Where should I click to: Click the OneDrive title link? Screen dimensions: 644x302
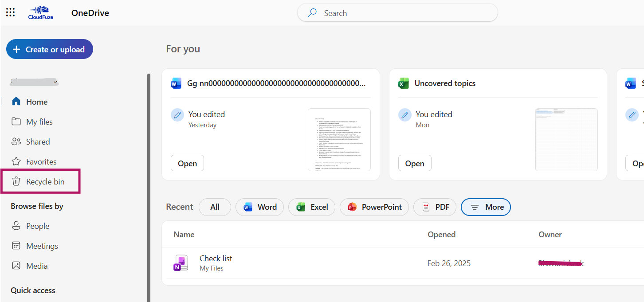pyautogui.click(x=90, y=13)
